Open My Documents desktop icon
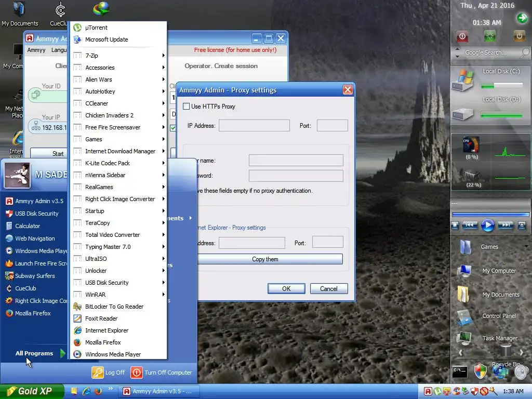Viewport: 532px width, 399px height. point(20,14)
